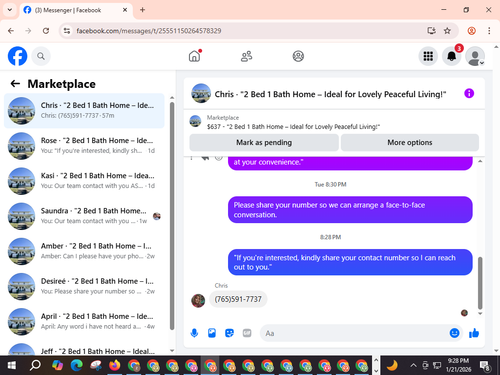Choose a GIF icon
Viewport: 500px width, 375px height.
(x=247, y=333)
